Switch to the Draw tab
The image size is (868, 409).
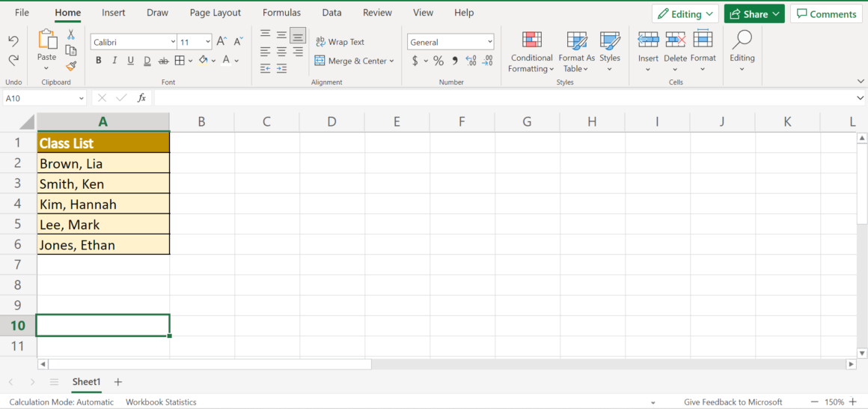tap(157, 12)
